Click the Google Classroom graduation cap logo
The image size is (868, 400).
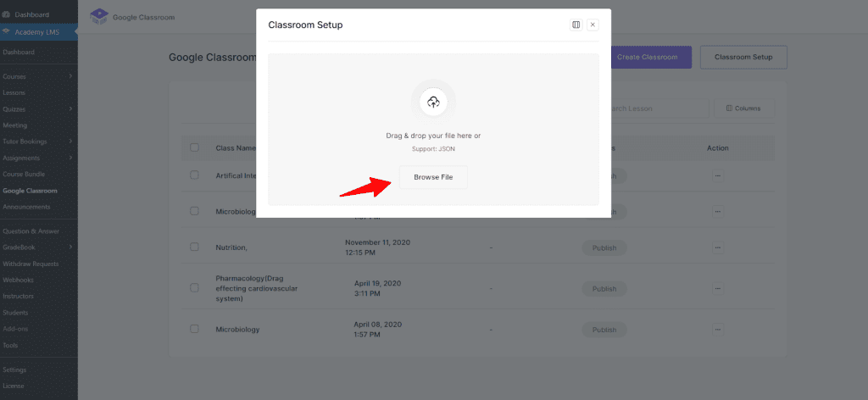click(99, 15)
